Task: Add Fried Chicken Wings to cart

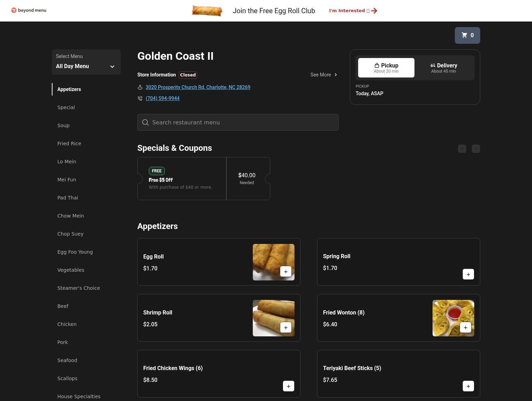Action: click(x=288, y=386)
